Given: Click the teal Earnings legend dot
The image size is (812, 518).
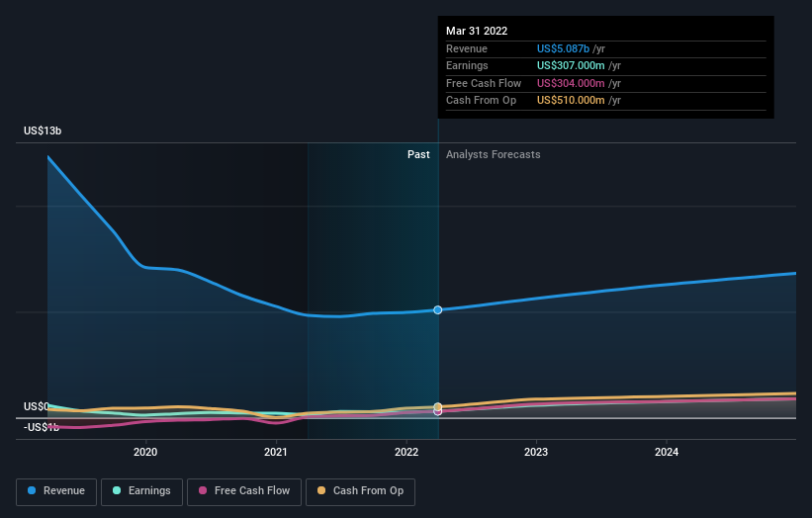Looking at the screenshot, I should click(117, 490).
